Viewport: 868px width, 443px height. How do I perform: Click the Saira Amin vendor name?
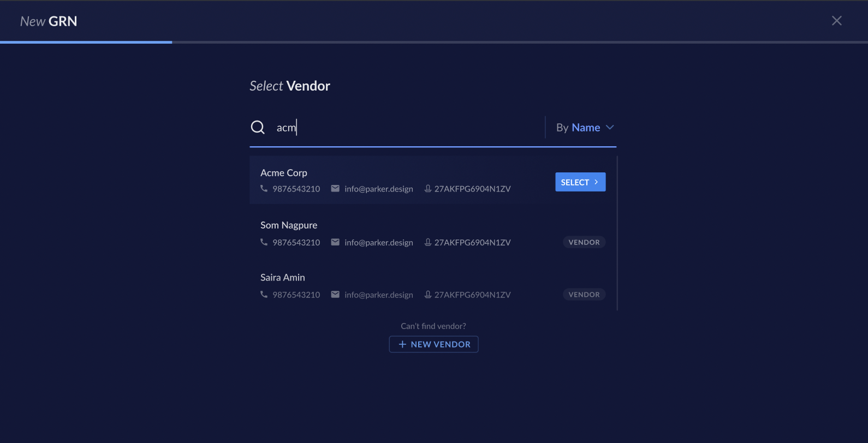coord(283,277)
